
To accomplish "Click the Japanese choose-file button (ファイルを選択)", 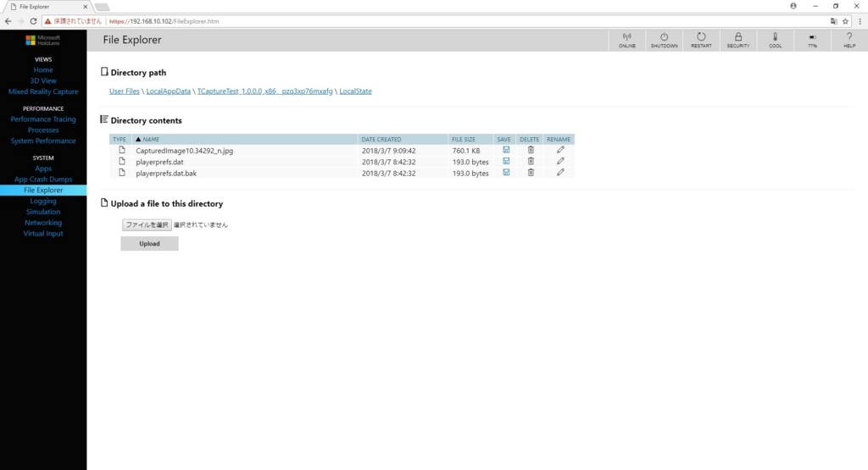I will coord(147,225).
